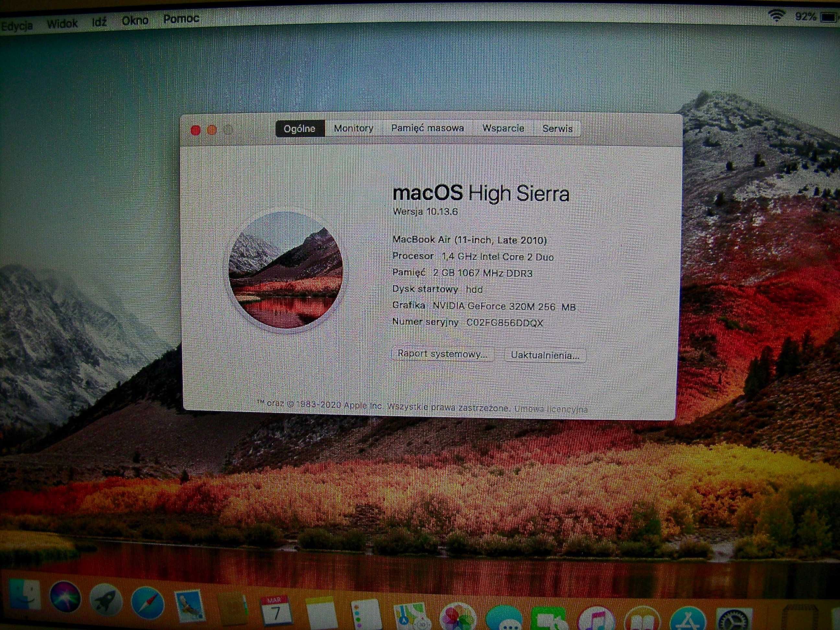Click the macOS High Sierra title
Screen dimensions: 840x630
(481, 193)
